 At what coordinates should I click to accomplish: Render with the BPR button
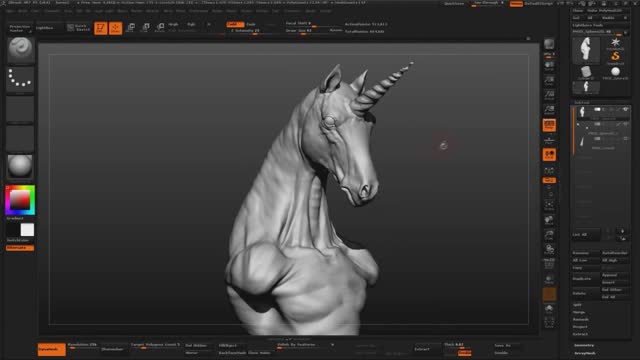(x=549, y=45)
